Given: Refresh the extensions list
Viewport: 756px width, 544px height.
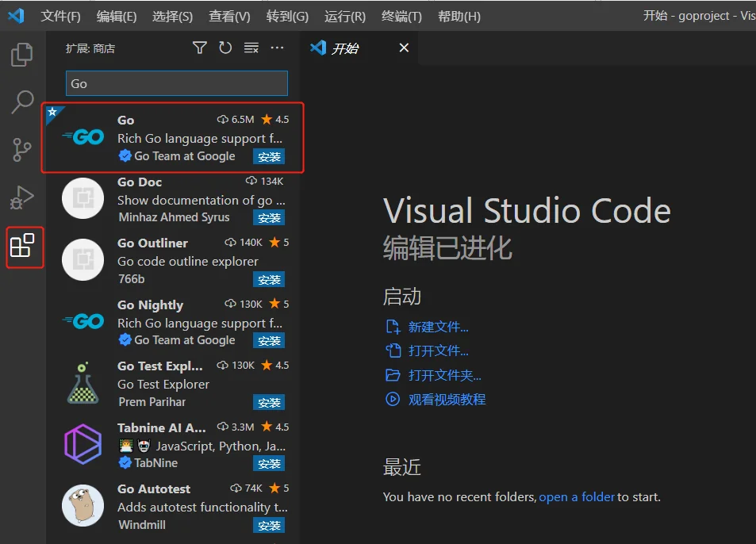Looking at the screenshot, I should (225, 48).
